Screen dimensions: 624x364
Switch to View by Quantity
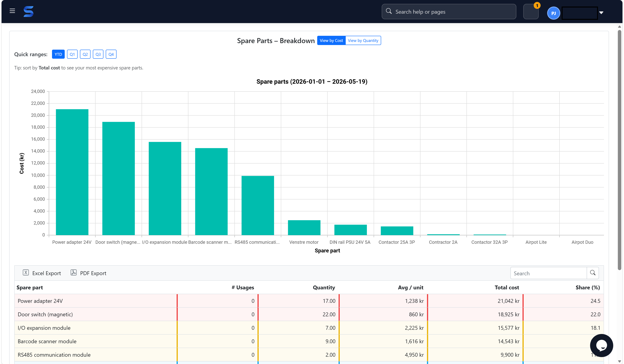[x=363, y=41]
